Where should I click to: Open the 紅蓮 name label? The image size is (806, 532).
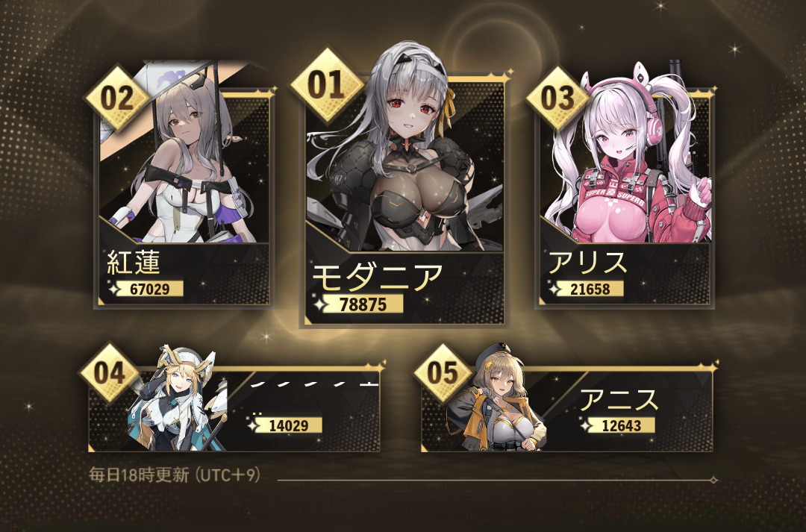134,262
